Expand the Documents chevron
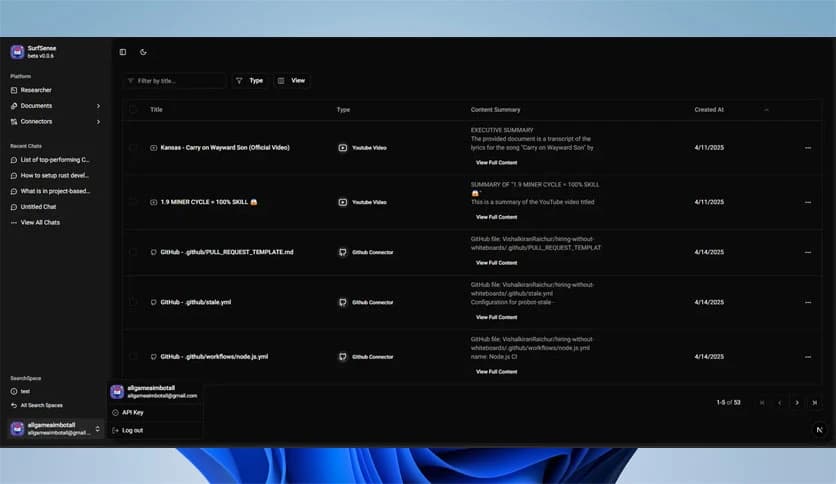Image resolution: width=836 pixels, height=484 pixels. click(98, 106)
